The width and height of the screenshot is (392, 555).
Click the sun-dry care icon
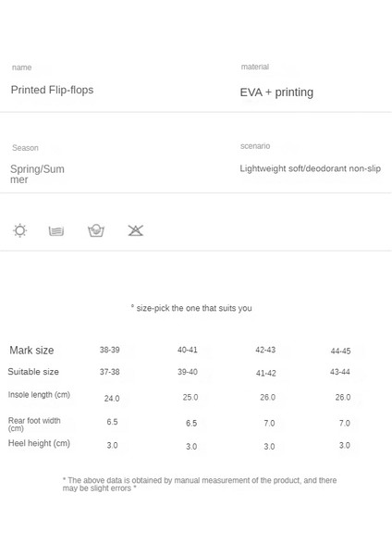19,230
